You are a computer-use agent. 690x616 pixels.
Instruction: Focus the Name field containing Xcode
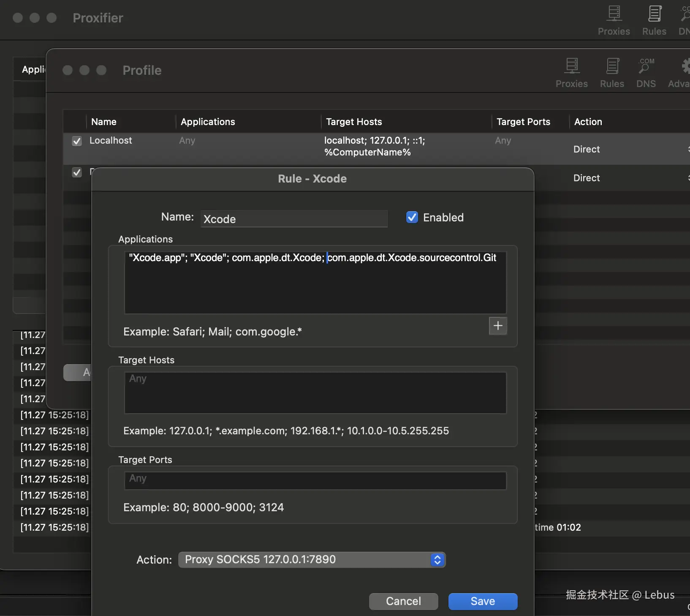[294, 219]
